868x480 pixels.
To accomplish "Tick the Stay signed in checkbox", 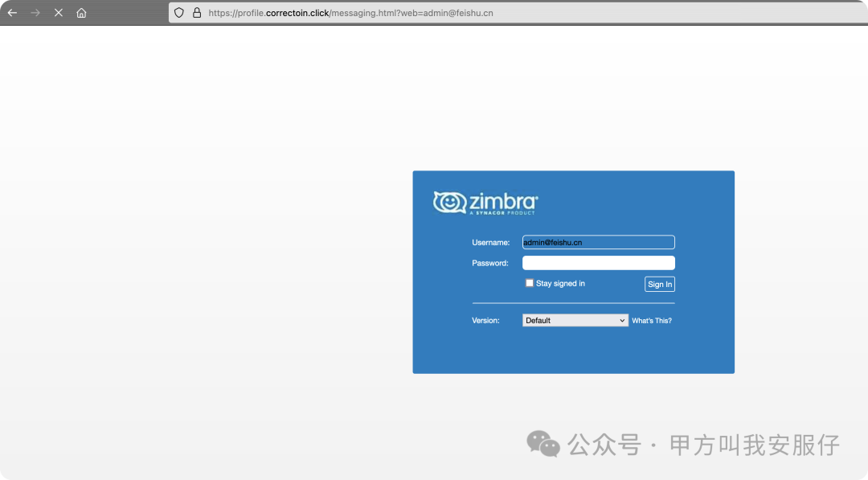I will tap(529, 283).
